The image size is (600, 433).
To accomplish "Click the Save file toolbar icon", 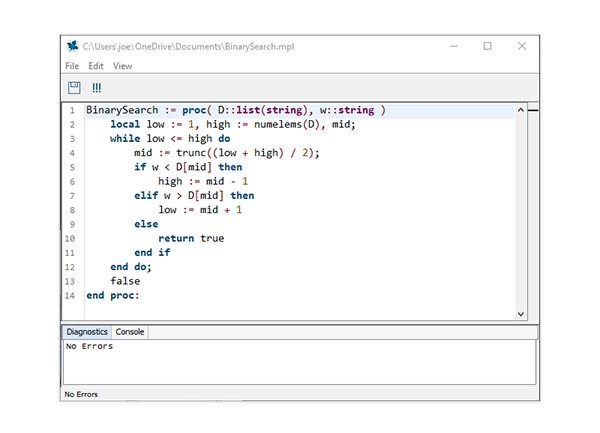I will [74, 88].
